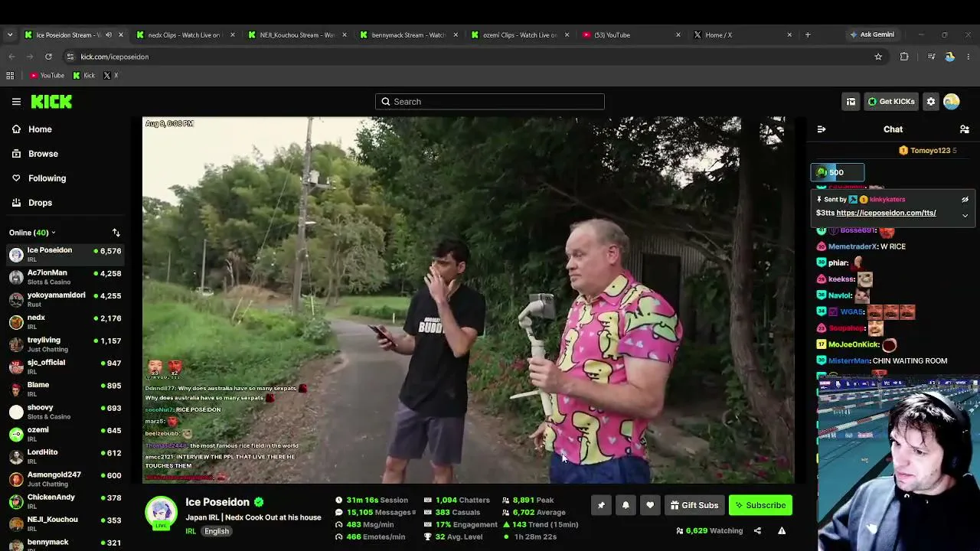The image size is (980, 551).
Task: Open the YouTube bookmark
Action: click(x=47, y=76)
